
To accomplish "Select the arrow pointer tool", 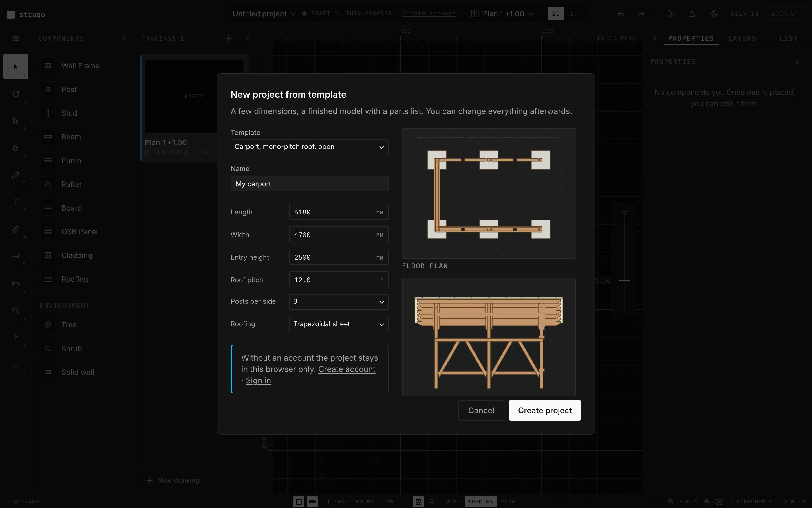I will pos(16,67).
